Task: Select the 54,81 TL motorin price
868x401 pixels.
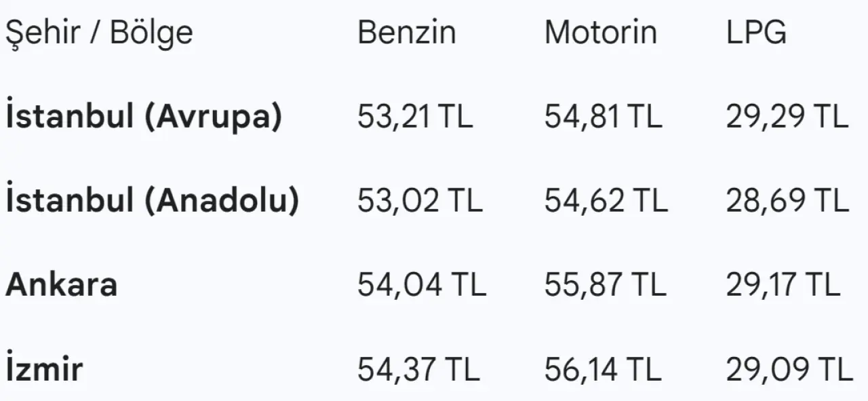Action: (x=603, y=117)
